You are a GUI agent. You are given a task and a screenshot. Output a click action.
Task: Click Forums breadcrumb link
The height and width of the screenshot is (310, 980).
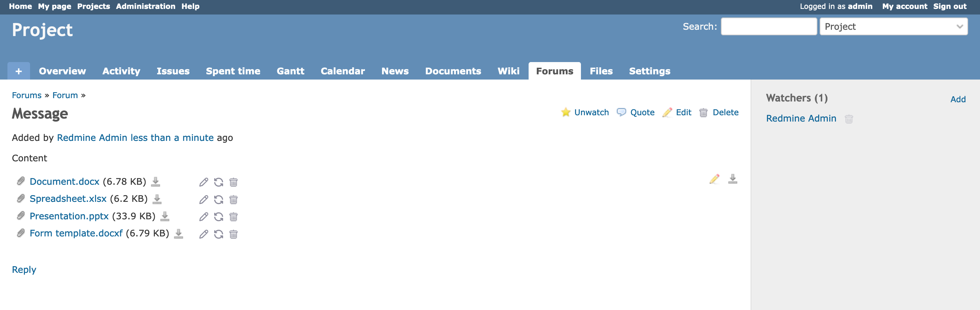coord(27,95)
